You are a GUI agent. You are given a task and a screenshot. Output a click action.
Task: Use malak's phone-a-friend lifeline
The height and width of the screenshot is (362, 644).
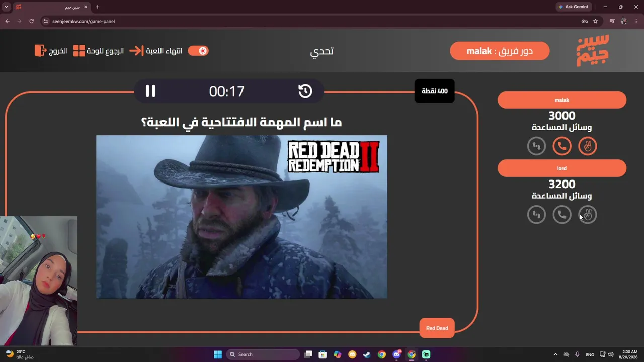click(x=562, y=146)
